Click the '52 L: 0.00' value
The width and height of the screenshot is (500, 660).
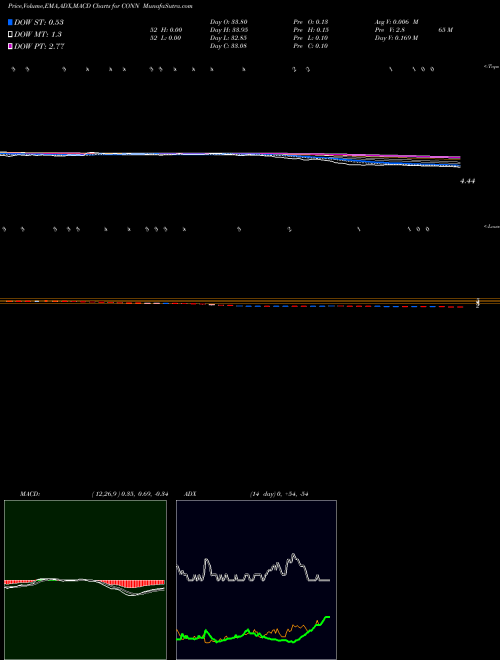[166, 38]
